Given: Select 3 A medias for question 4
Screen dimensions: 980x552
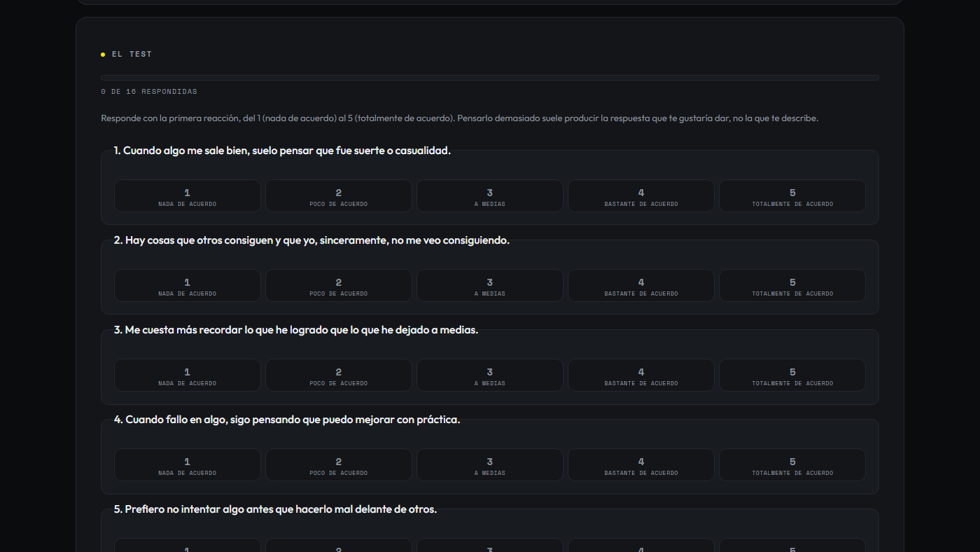Looking at the screenshot, I should pos(490,464).
